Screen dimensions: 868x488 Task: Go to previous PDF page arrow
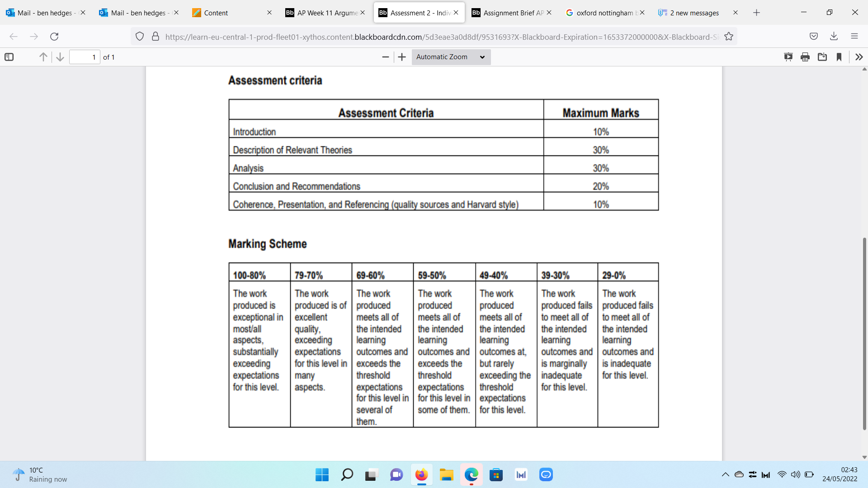[x=43, y=57]
